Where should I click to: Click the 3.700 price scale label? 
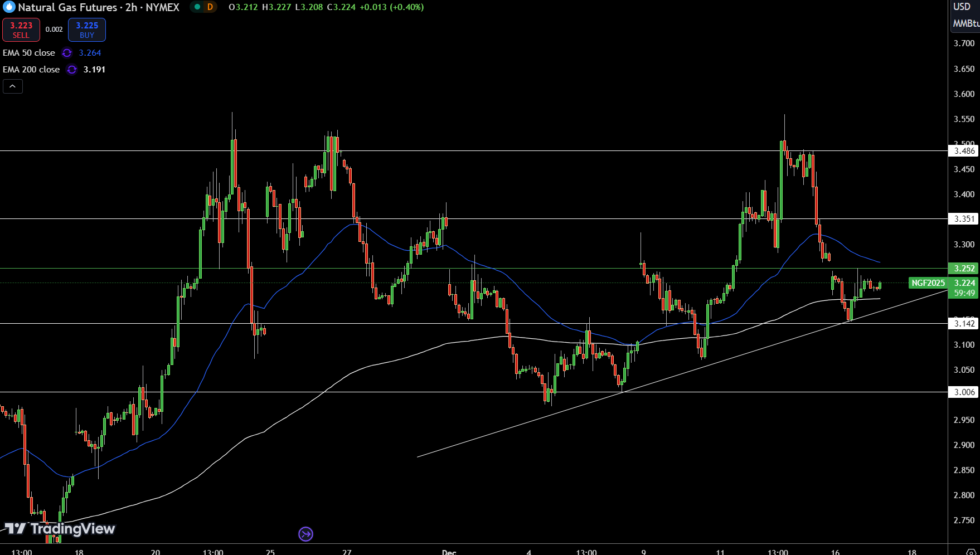pos(964,43)
